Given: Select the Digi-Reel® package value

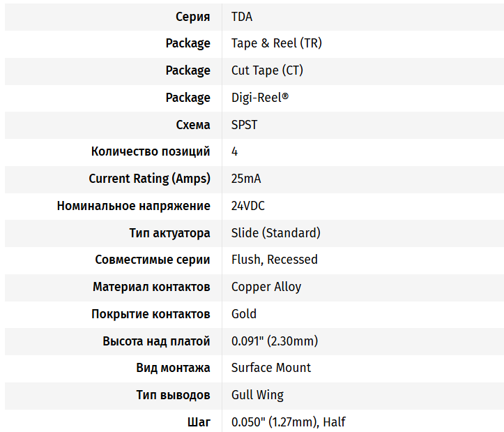Looking at the screenshot, I should [259, 98].
